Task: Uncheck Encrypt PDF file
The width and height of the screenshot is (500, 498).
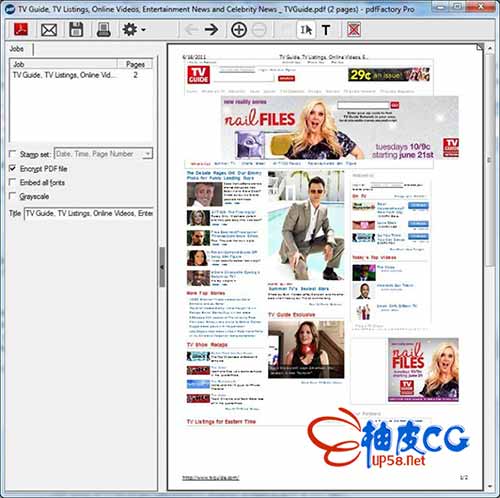Action: 13,168
